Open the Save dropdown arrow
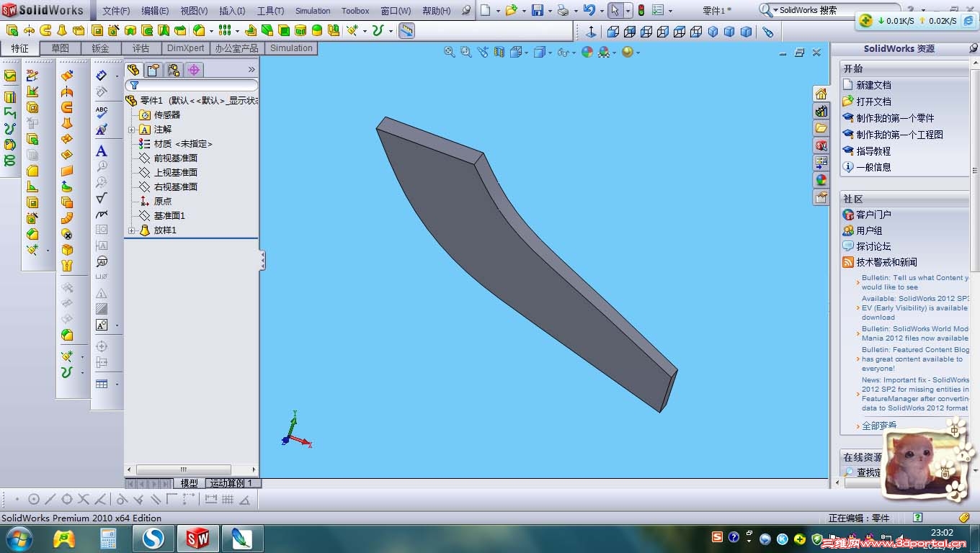 tap(550, 11)
